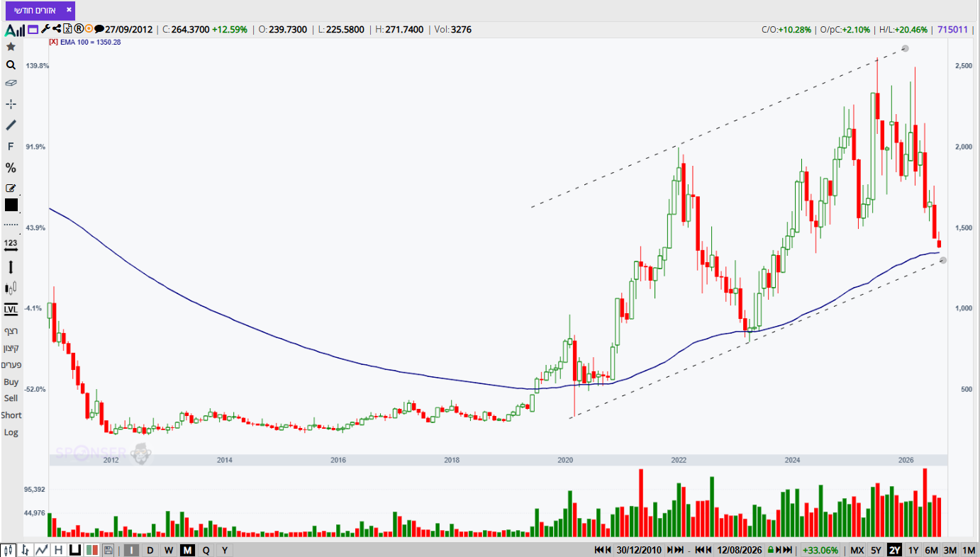Click the 123 horizontal measure tool
Screen dimensions: 980x557
tap(11, 245)
